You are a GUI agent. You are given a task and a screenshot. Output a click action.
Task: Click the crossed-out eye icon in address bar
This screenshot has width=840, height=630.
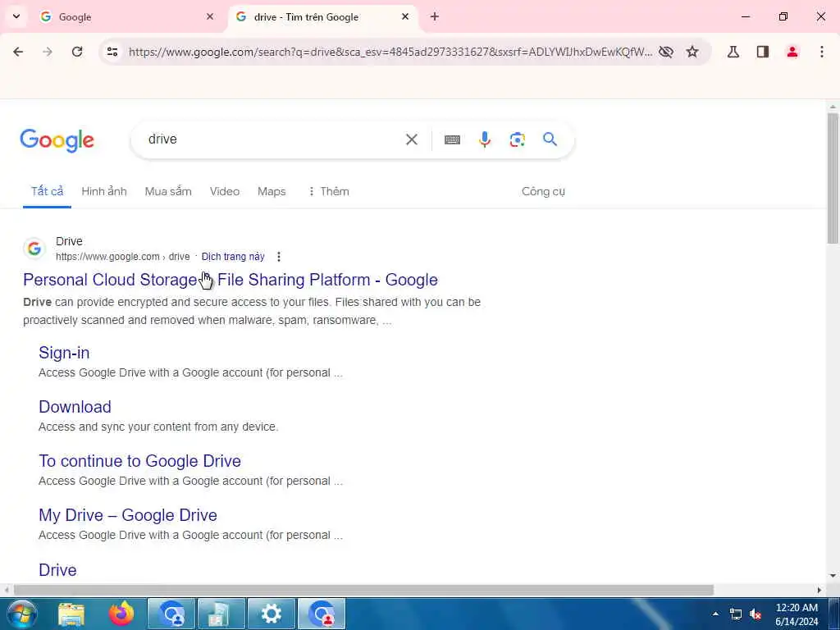tap(666, 52)
